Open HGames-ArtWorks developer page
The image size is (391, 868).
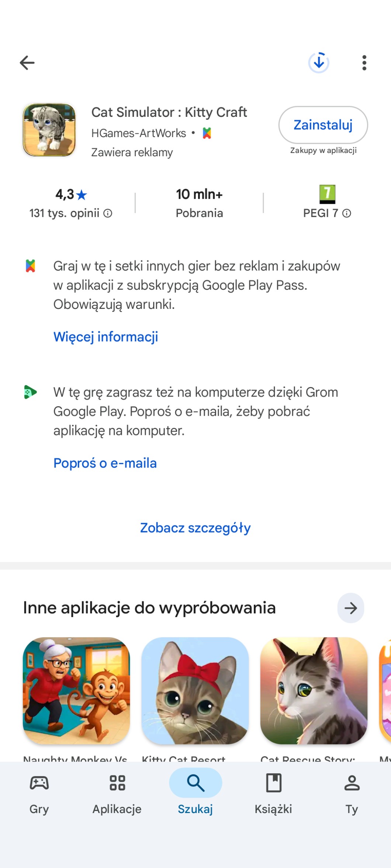pos(139,133)
